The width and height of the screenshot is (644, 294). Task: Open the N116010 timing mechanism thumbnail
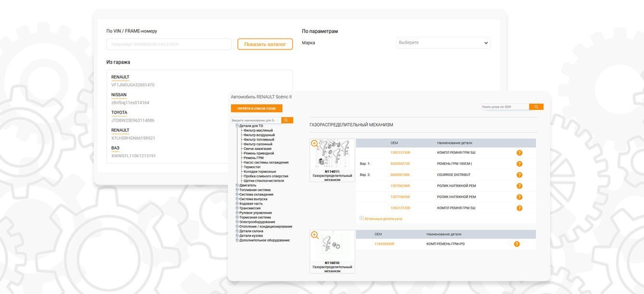tap(332, 252)
